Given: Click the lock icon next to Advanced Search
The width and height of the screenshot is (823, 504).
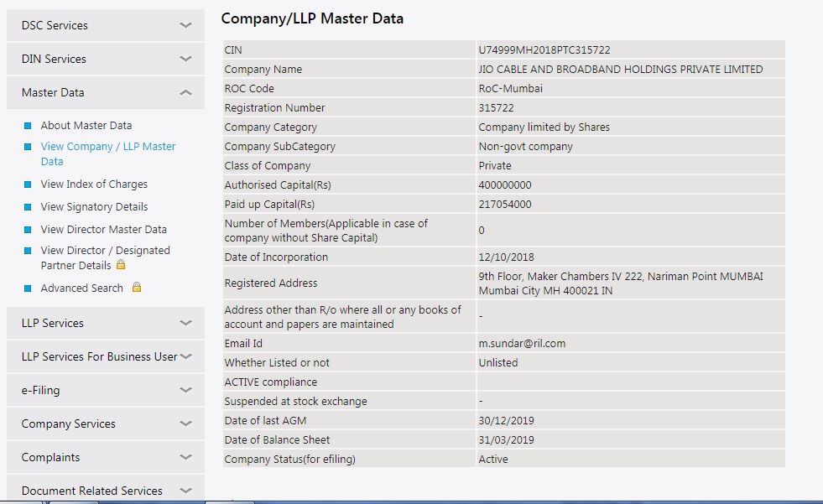Looking at the screenshot, I should pos(137,287).
